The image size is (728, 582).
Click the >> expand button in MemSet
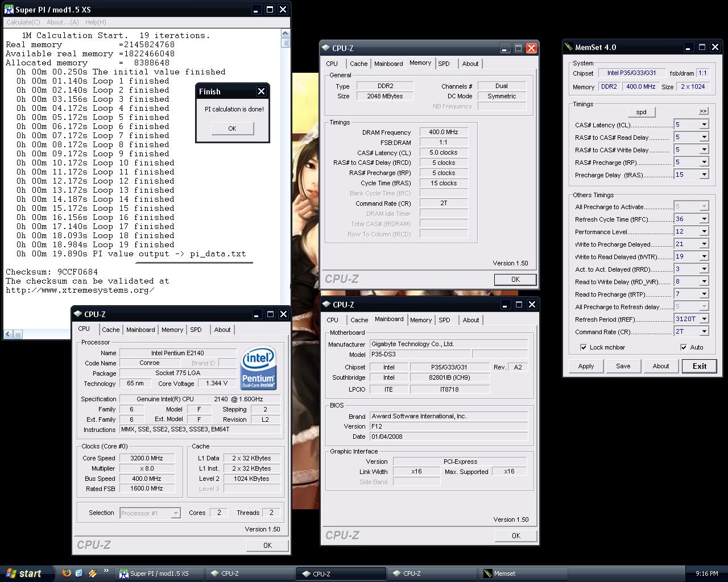click(703, 111)
